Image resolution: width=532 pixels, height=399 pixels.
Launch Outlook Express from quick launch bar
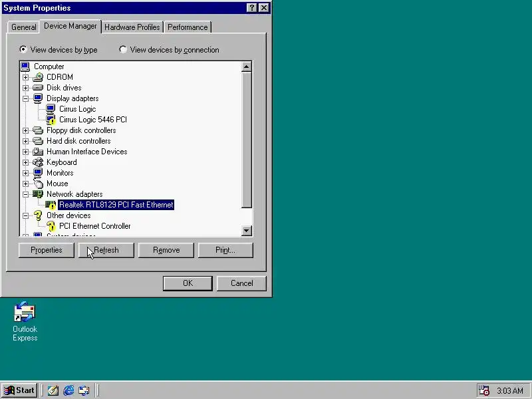(x=84, y=390)
